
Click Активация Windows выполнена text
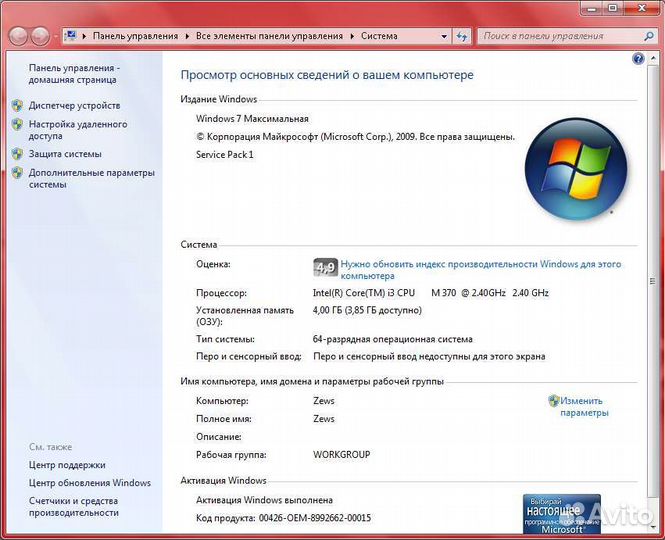click(x=264, y=500)
